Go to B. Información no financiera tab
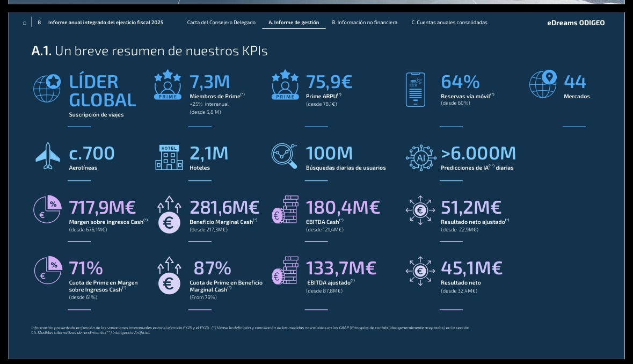 coord(365,23)
